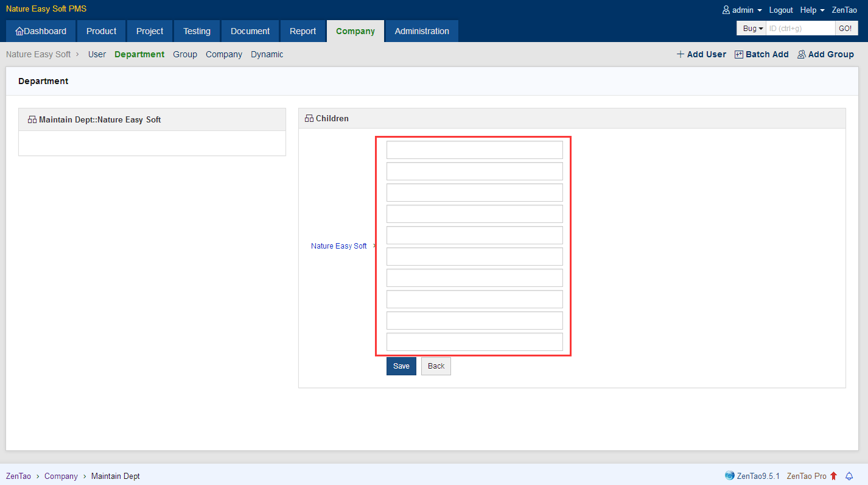Image resolution: width=868 pixels, height=485 pixels.
Task: Select the Group submenu item
Action: click(185, 54)
